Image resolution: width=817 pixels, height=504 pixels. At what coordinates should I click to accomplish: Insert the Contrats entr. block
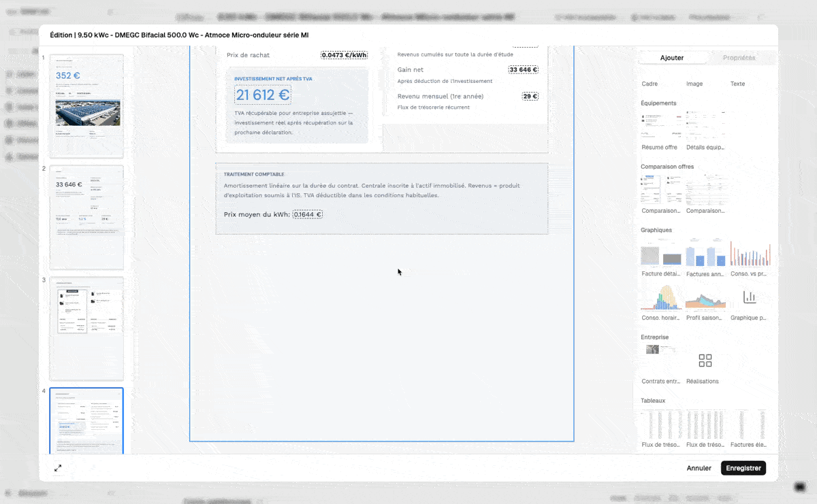coord(660,361)
